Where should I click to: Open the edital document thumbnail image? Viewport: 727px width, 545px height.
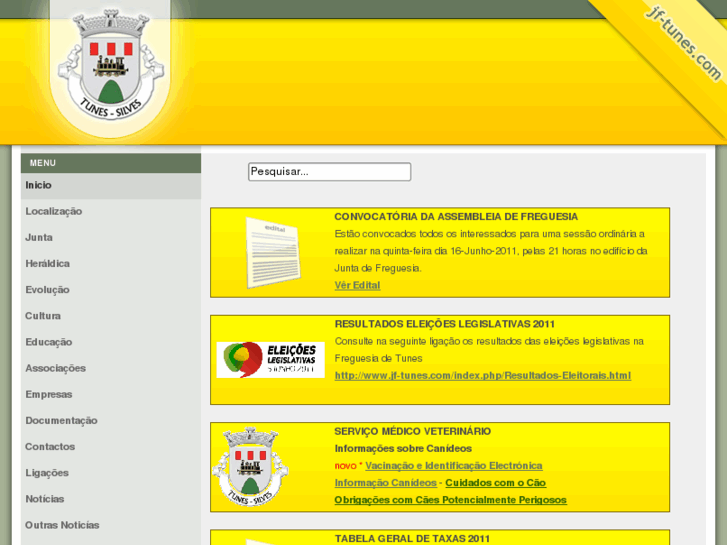coord(273,252)
